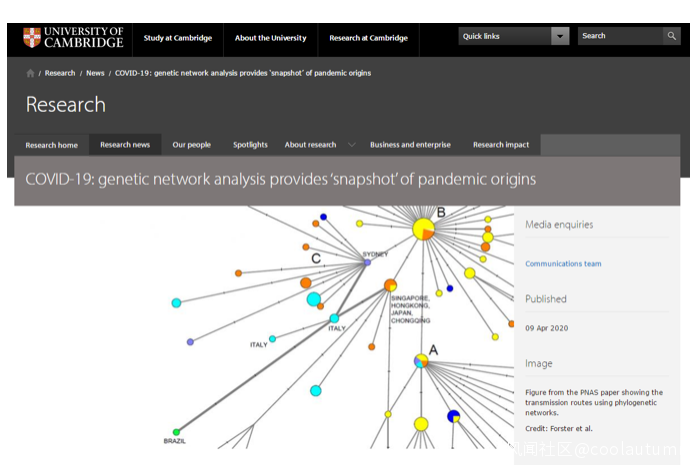The image size is (700, 472).
Task: Open the Study at Cambridge menu
Action: 177,38
